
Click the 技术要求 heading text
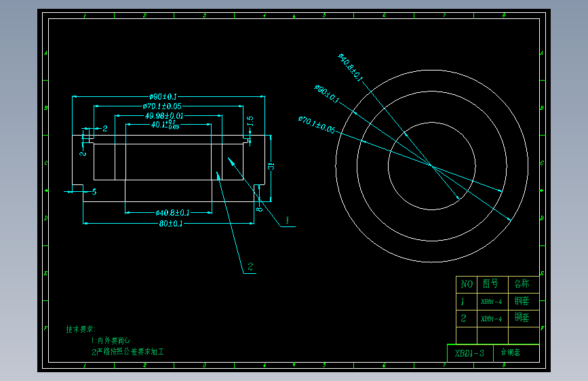[81, 329]
